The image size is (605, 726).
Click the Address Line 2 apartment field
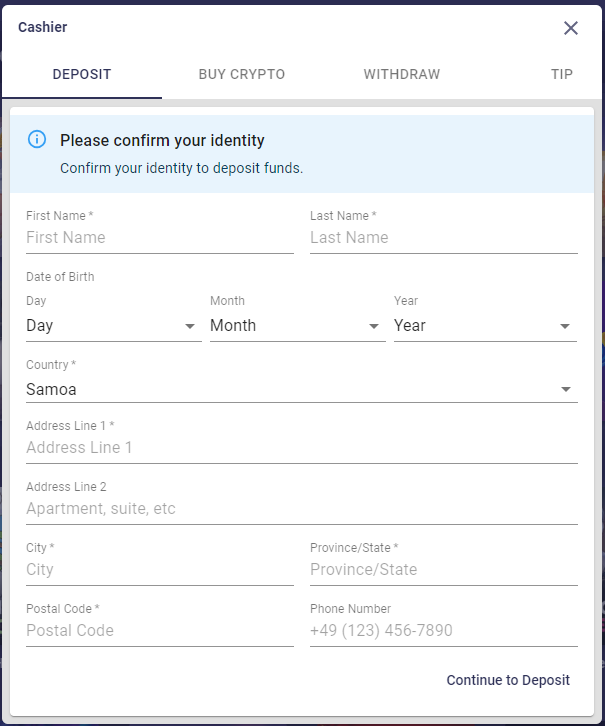302,508
